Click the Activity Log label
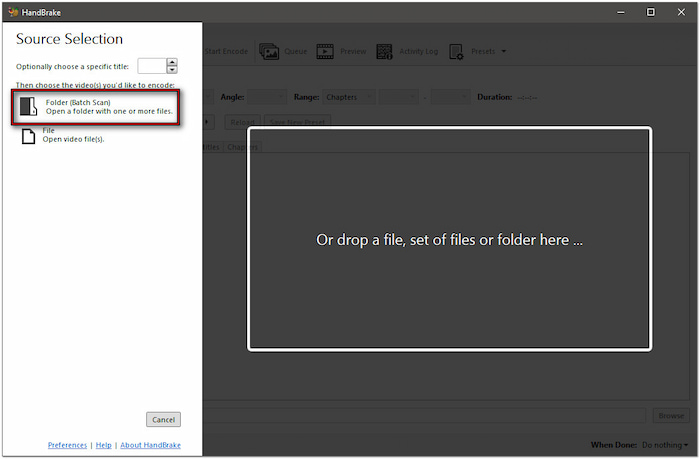 [419, 51]
